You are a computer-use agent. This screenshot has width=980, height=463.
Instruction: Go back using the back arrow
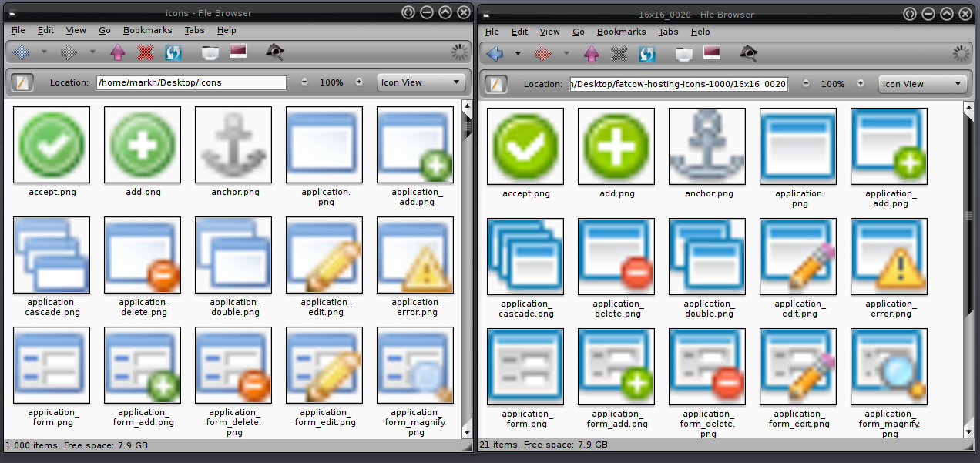[19, 52]
